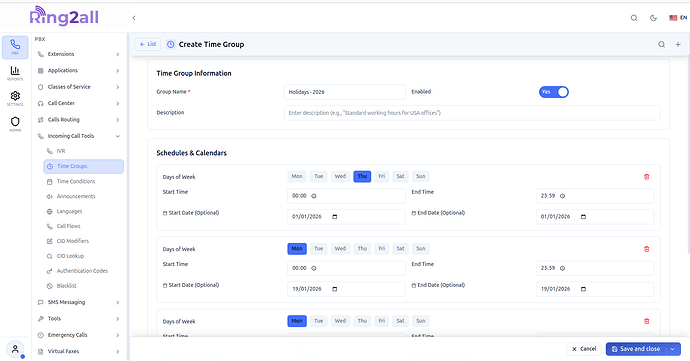
Task: Click the Cancel button
Action: (584, 349)
